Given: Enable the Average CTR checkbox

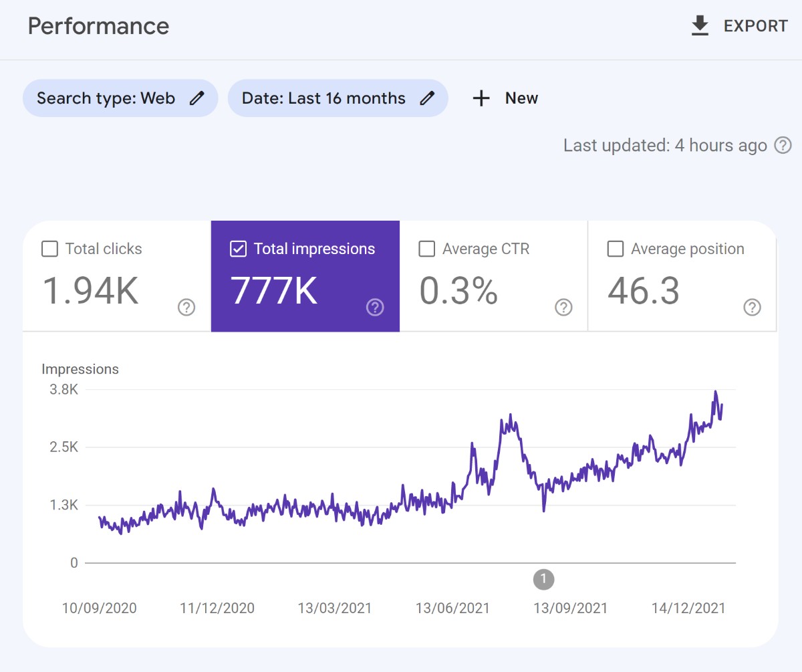Looking at the screenshot, I should [x=426, y=249].
